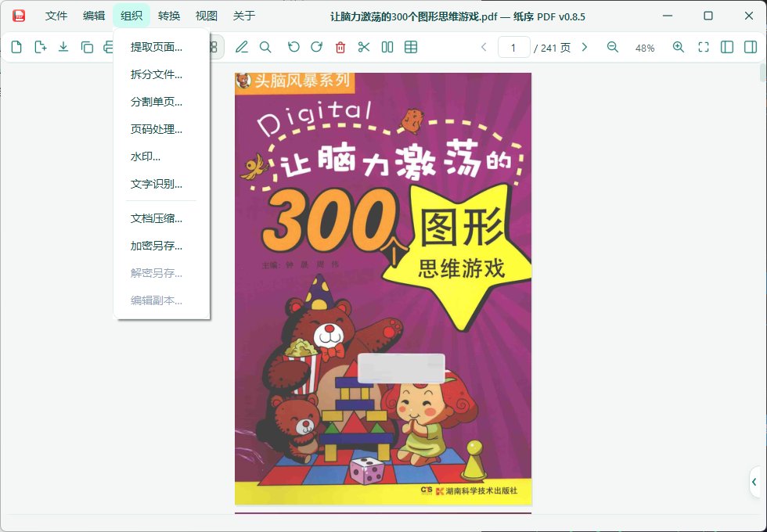
Task: Click the copy (overlapping squares) icon
Action: click(87, 48)
